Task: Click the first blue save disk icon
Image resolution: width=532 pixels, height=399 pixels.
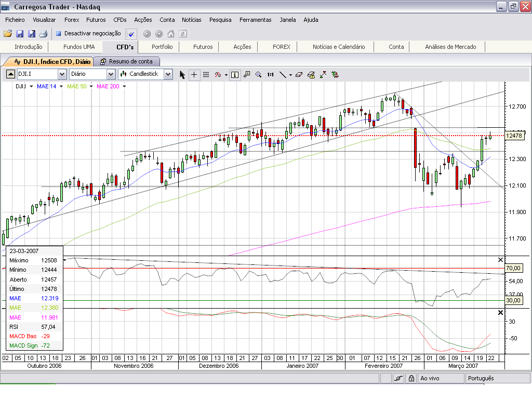Action: pos(20,34)
